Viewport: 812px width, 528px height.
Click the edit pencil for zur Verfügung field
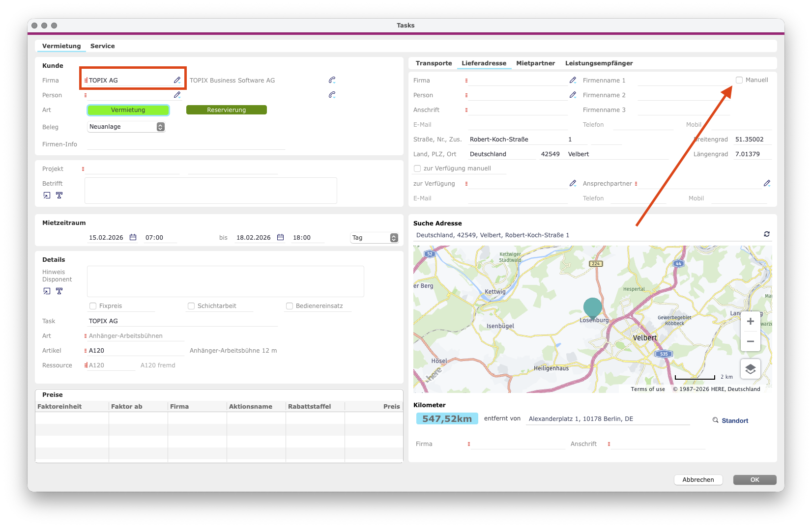click(573, 183)
